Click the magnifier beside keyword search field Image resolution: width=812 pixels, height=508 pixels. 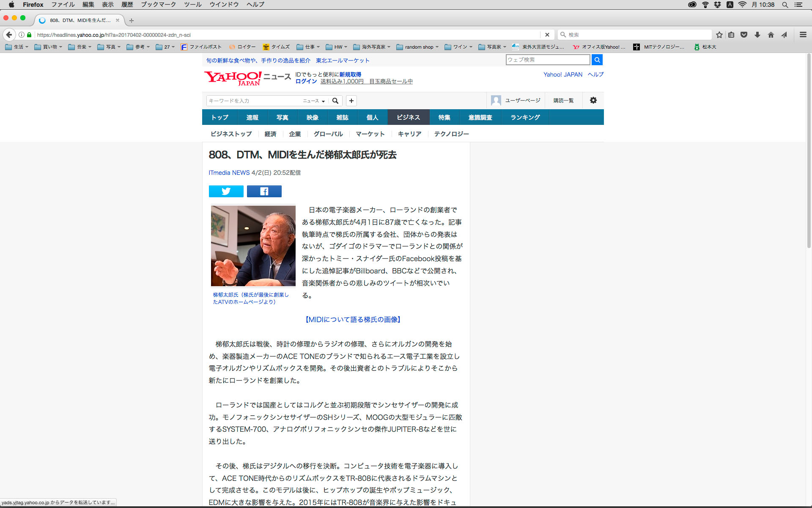click(x=335, y=101)
